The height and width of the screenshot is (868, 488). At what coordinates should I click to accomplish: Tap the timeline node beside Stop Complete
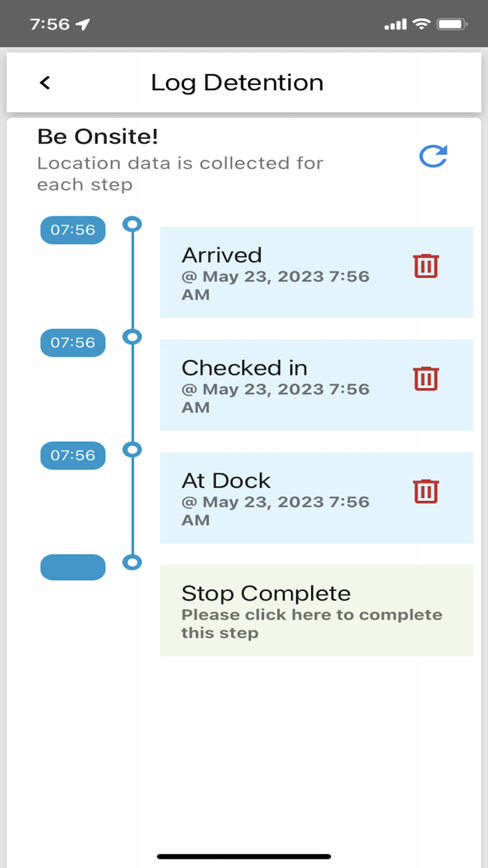pos(132,562)
